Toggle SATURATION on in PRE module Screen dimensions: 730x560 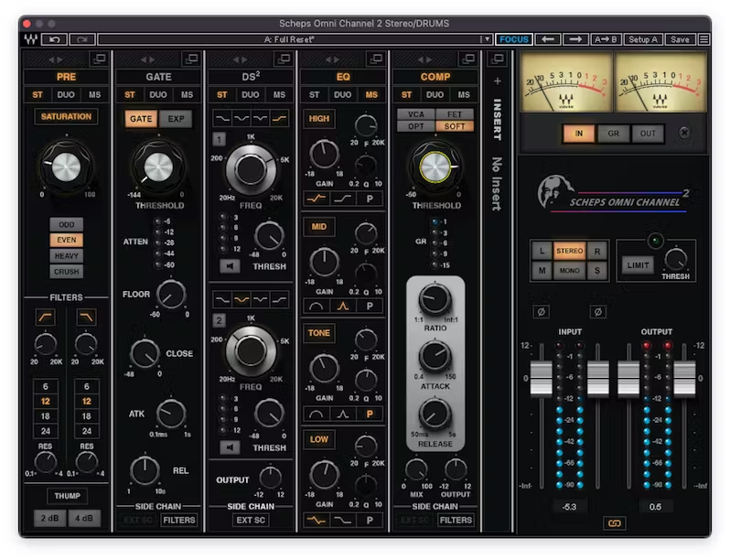pyautogui.click(x=66, y=116)
